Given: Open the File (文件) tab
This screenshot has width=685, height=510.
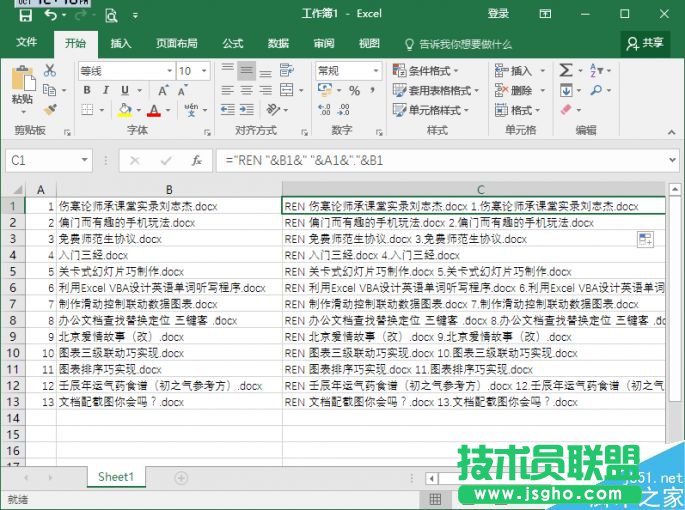Looking at the screenshot, I should (x=27, y=43).
